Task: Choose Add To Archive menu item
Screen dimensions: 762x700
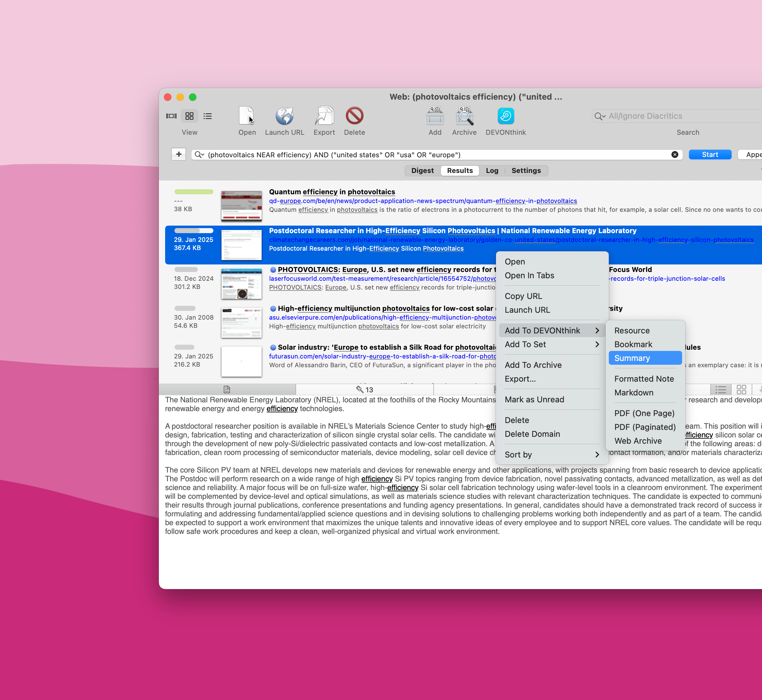Action: click(x=552, y=365)
